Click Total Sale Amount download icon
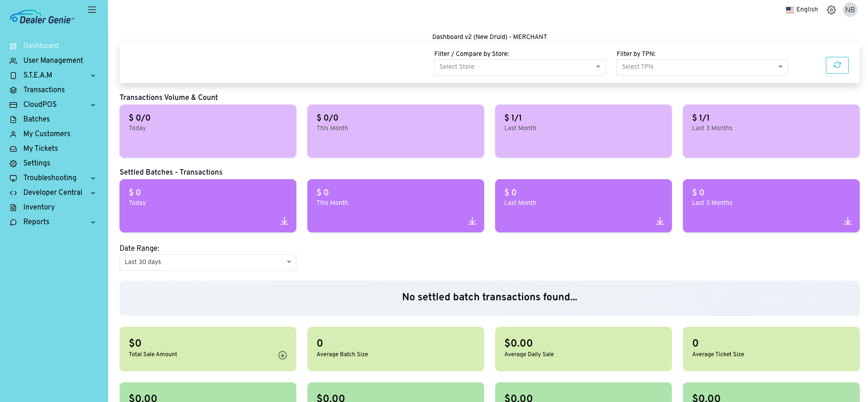The width and height of the screenshot is (868, 402). point(283,355)
